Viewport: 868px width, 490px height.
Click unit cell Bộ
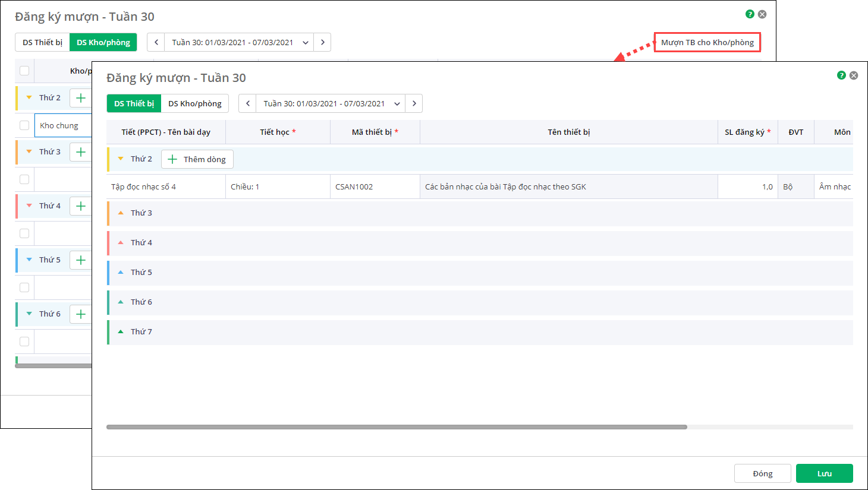point(796,186)
